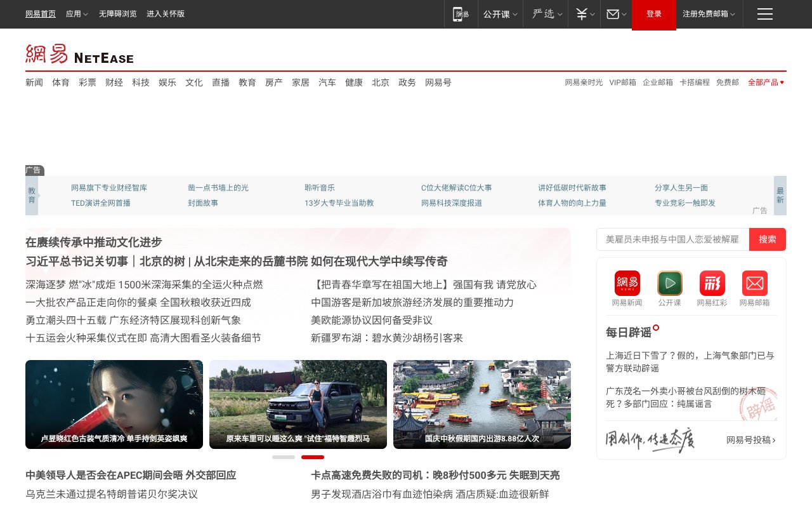Click the ¥ currency icon in top bar

(x=580, y=14)
